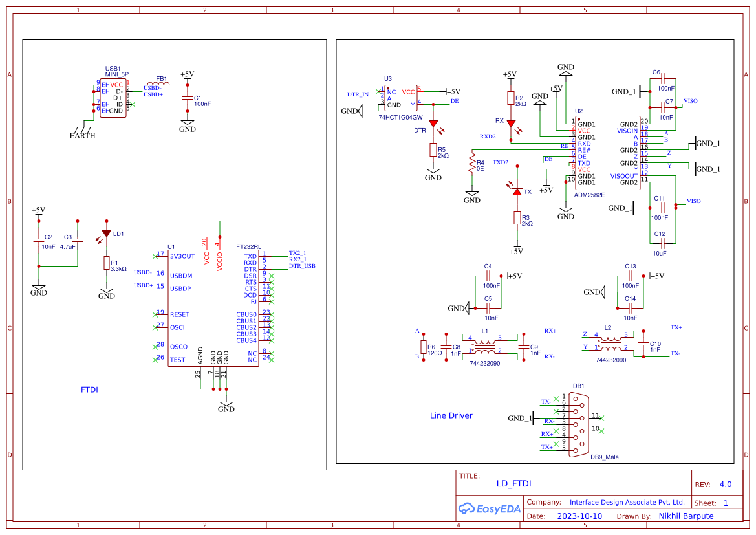The height and width of the screenshot is (535, 756).
Task: Select the DB9_Male connector DB1 symbol
Action: tap(578, 424)
